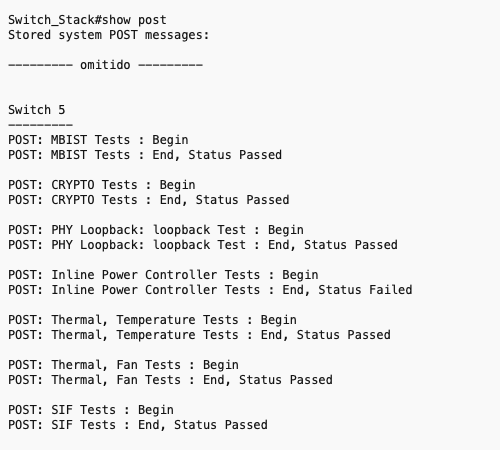500x450 pixels.
Task: Click the SIF Tests 'Status Passed' text
Action: [x=221, y=425]
